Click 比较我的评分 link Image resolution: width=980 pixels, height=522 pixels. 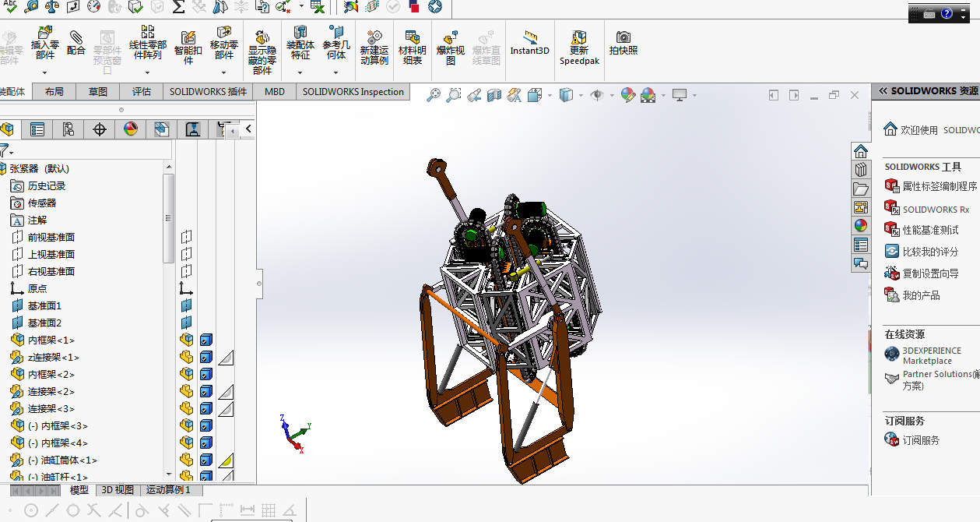coord(930,252)
